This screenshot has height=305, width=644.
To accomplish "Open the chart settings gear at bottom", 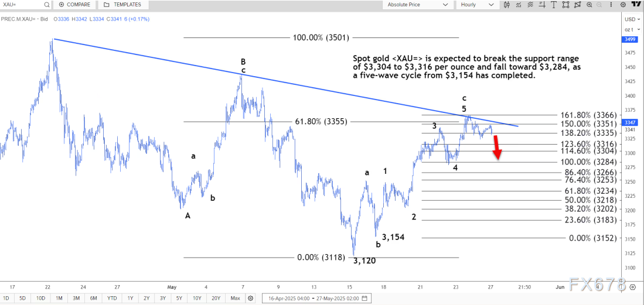I will click(x=250, y=298).
